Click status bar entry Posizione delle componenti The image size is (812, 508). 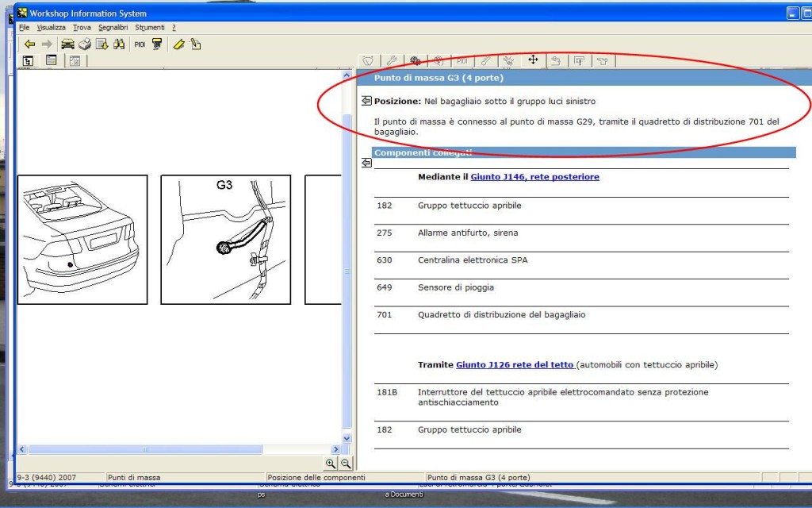pyautogui.click(x=344, y=477)
